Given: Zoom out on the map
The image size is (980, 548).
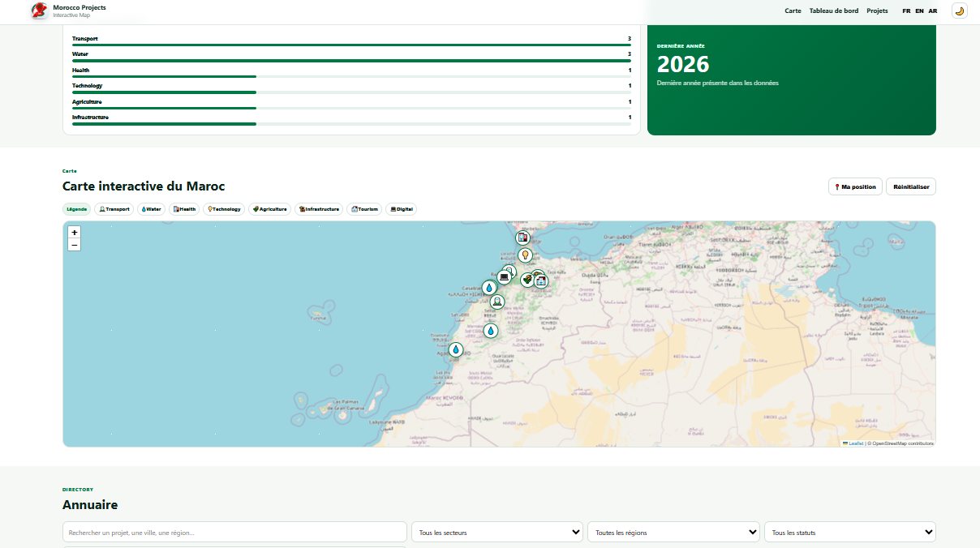Looking at the screenshot, I should [x=75, y=245].
